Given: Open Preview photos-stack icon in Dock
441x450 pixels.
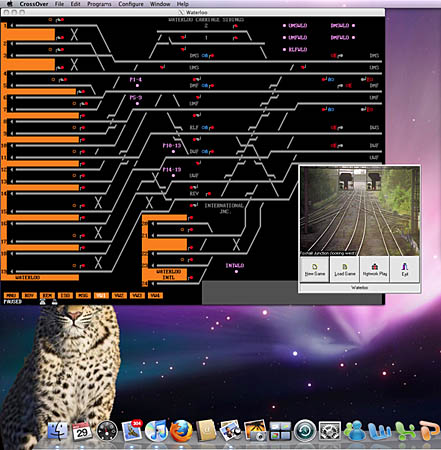Looking at the screenshot, I should [x=230, y=431].
